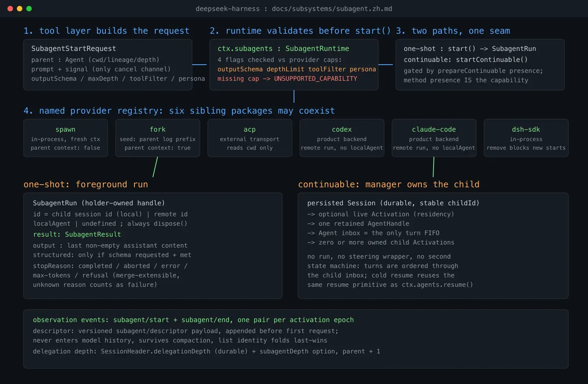Click the 'one-shot: foreground run' heading
Viewport: 588px width, 384px height.
point(86,185)
